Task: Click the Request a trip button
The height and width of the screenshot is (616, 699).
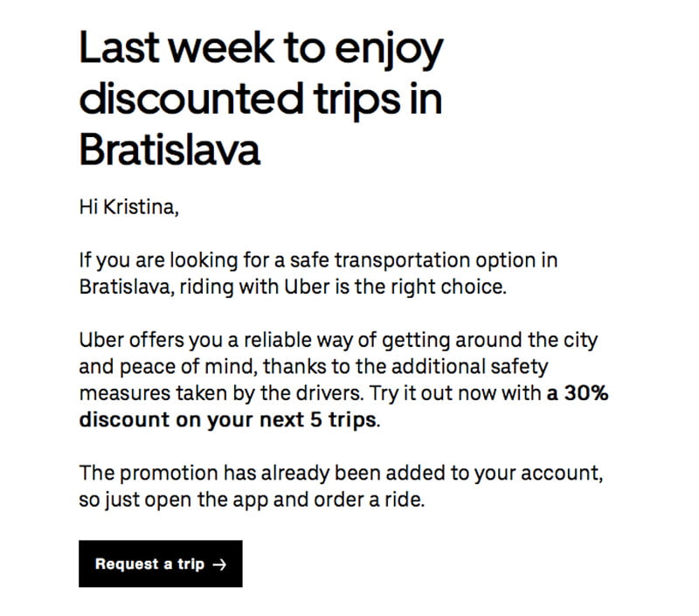Action: tap(161, 564)
